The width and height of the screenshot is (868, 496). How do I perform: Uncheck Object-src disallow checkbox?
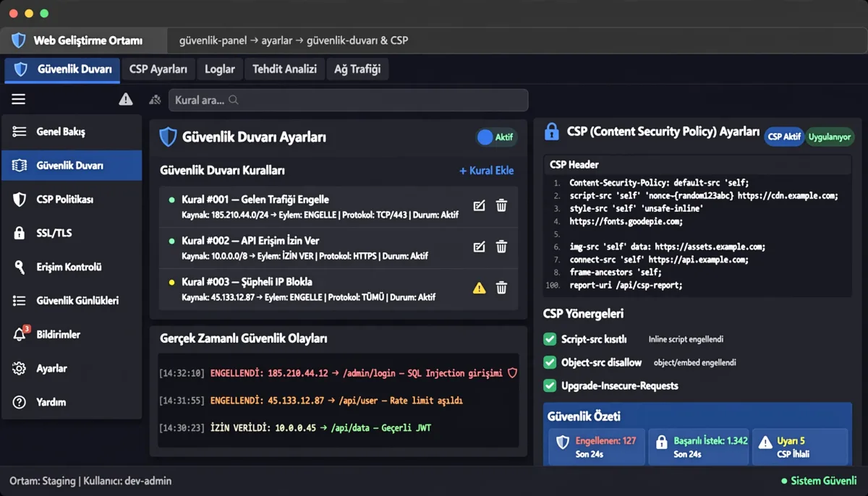click(550, 362)
